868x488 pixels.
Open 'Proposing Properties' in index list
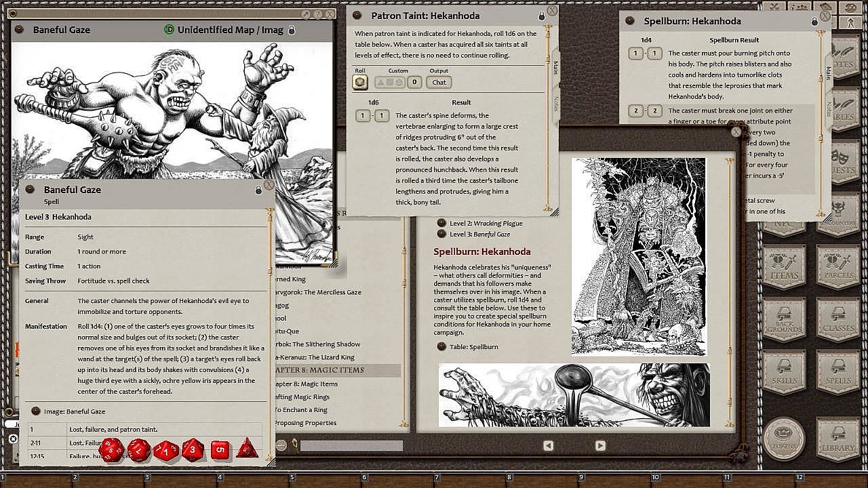tap(305, 423)
